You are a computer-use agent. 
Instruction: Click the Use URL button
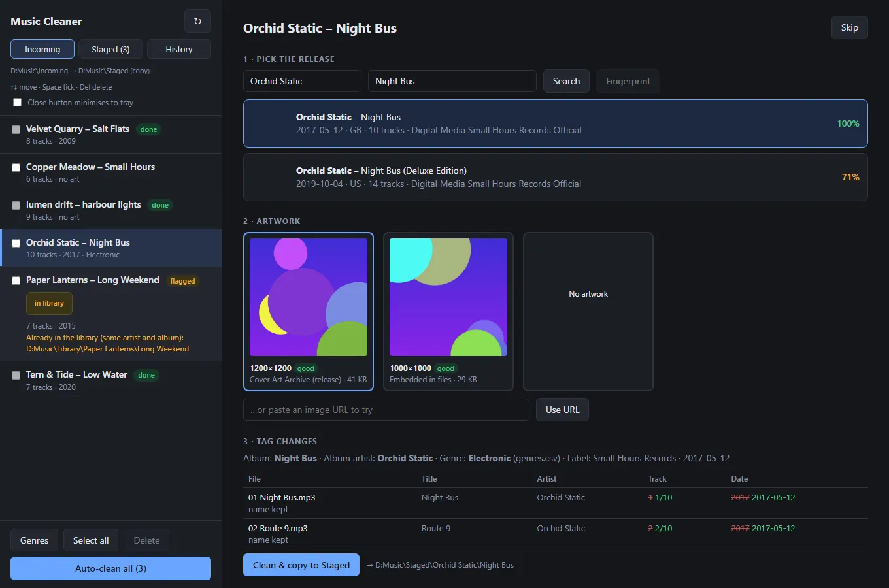tap(563, 410)
